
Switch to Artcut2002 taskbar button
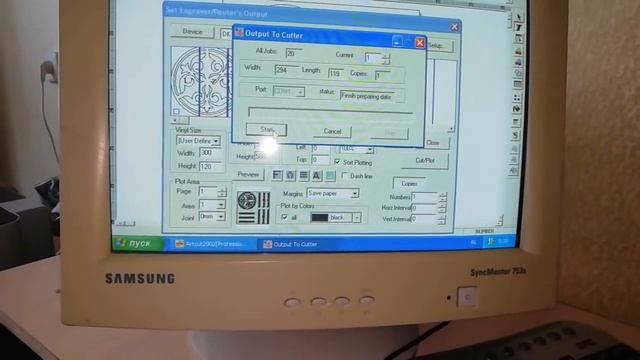pos(211,244)
